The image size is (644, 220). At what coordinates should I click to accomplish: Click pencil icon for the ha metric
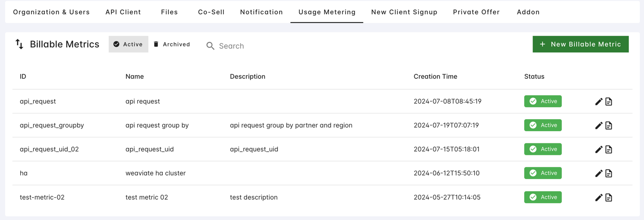point(599,173)
